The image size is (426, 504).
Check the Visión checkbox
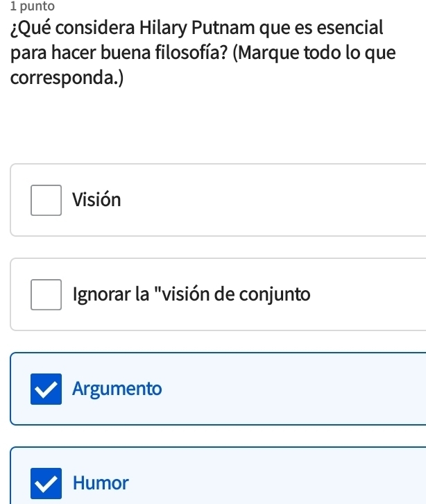click(x=45, y=200)
